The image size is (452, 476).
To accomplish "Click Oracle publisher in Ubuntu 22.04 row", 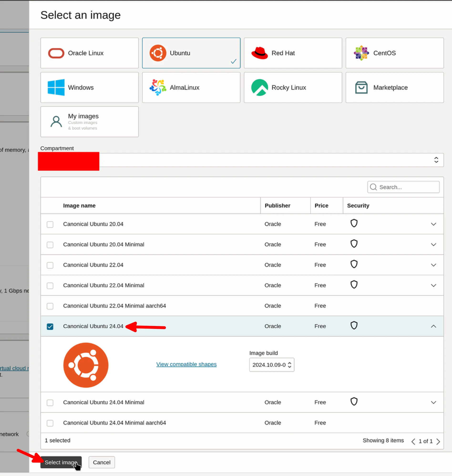I will (x=273, y=265).
